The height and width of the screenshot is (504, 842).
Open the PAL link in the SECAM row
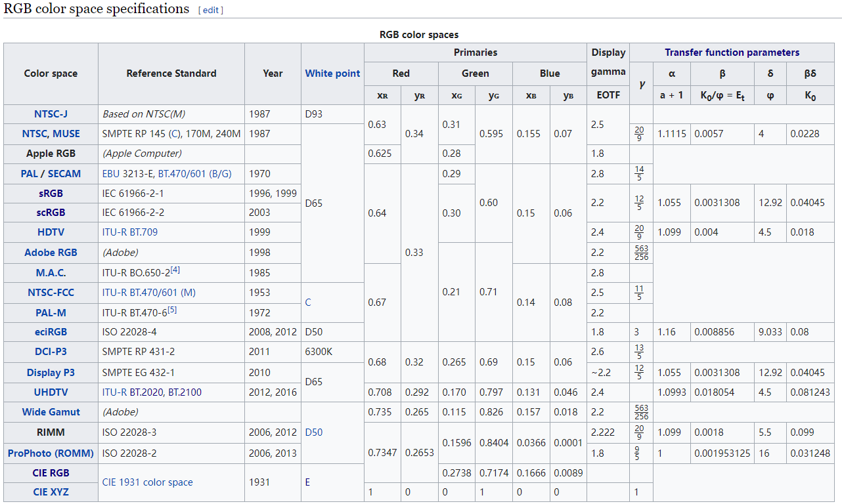tap(30, 174)
